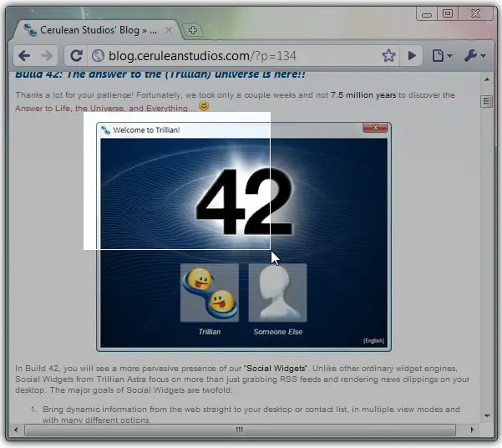Screen dimensions: 502x448
Task: Choose the Someone Else avatar thumbnail
Action: tap(277, 293)
